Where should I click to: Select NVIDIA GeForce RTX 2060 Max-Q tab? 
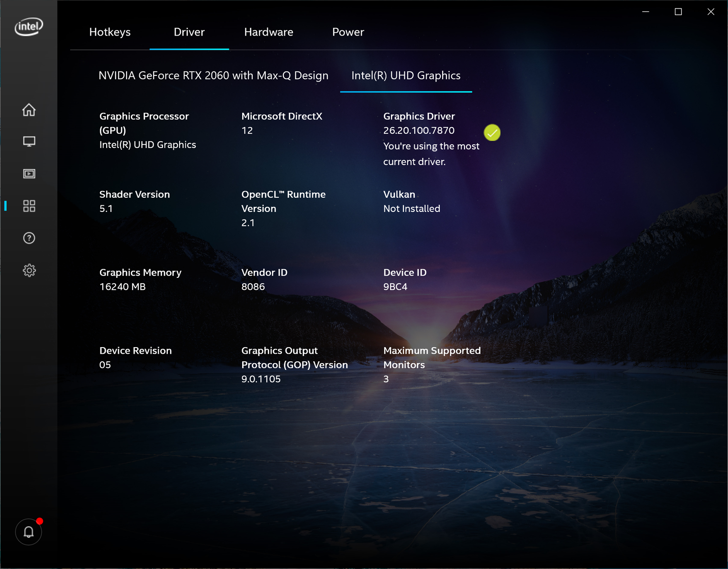pyautogui.click(x=213, y=75)
